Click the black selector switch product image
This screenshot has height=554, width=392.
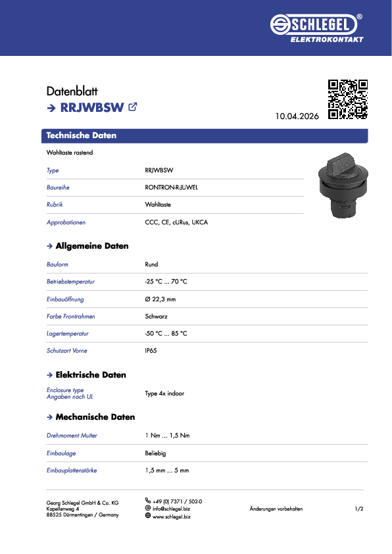(x=343, y=186)
